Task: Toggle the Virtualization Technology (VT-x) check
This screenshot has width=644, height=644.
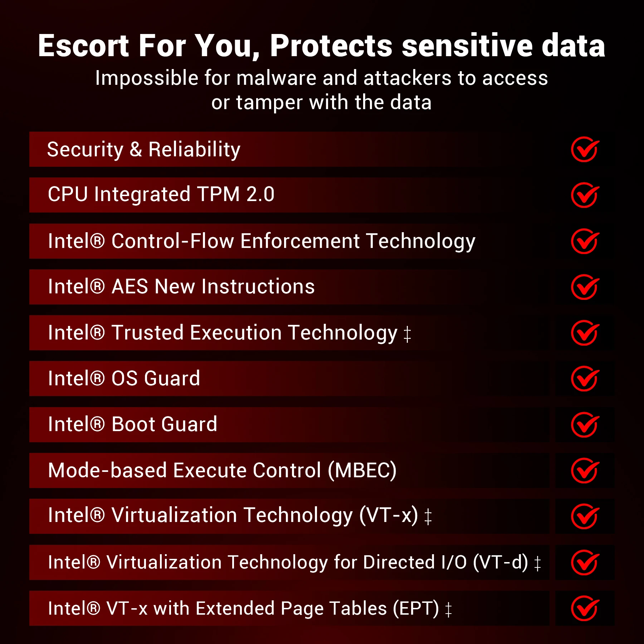Action: point(584,516)
